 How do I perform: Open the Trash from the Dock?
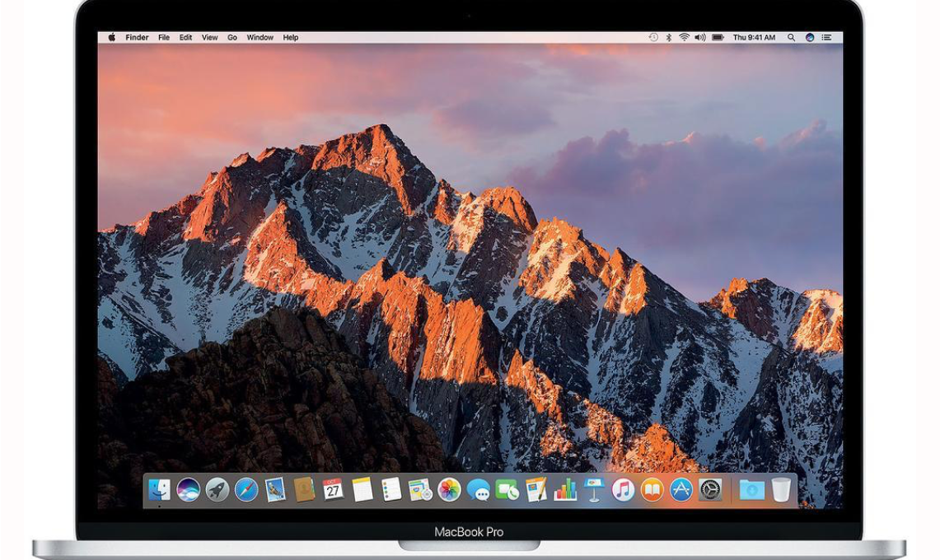coord(781,490)
